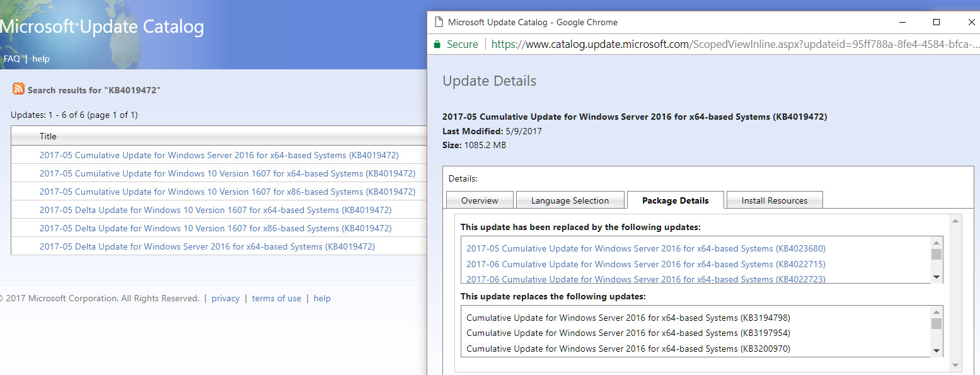This screenshot has width=980, height=375.
Task: Open replacing update KB4023680 link
Action: pyautogui.click(x=646, y=248)
